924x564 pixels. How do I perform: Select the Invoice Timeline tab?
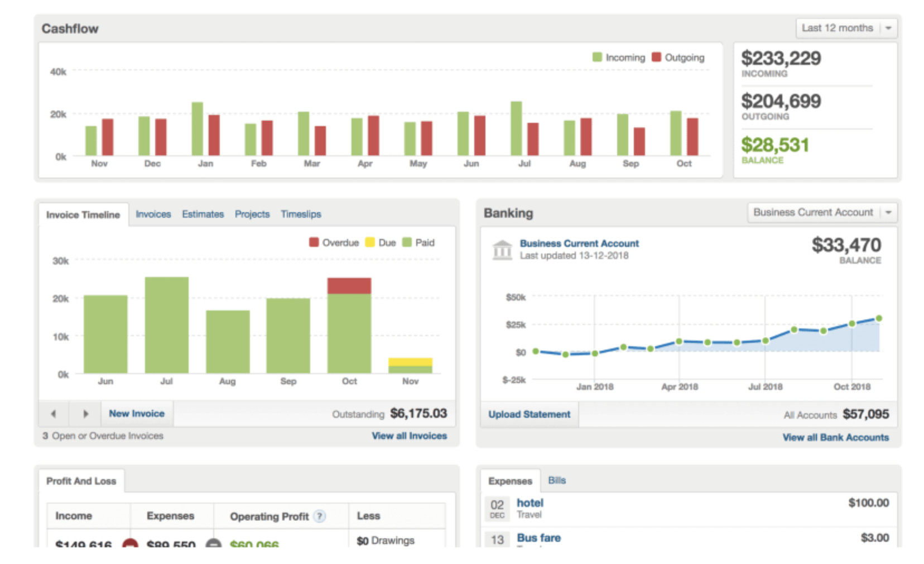click(x=83, y=215)
